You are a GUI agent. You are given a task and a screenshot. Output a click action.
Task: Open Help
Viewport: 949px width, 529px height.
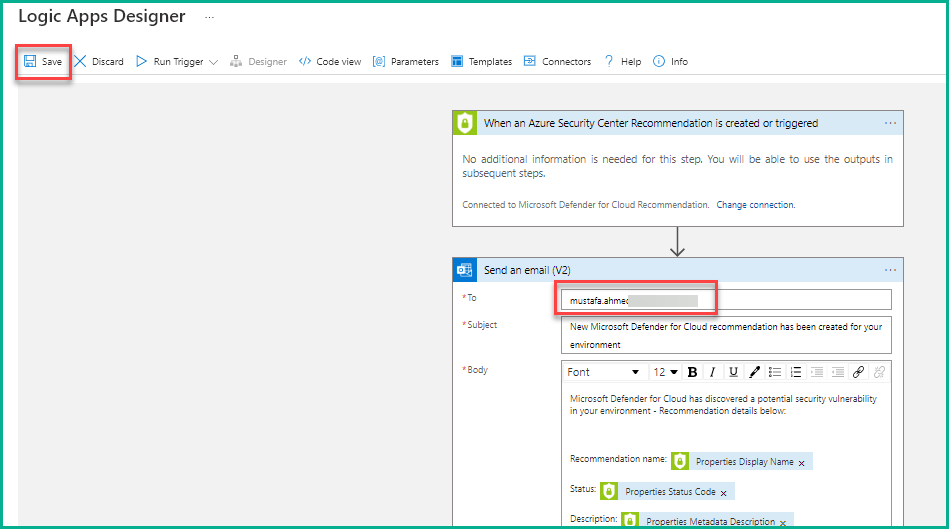pos(623,62)
